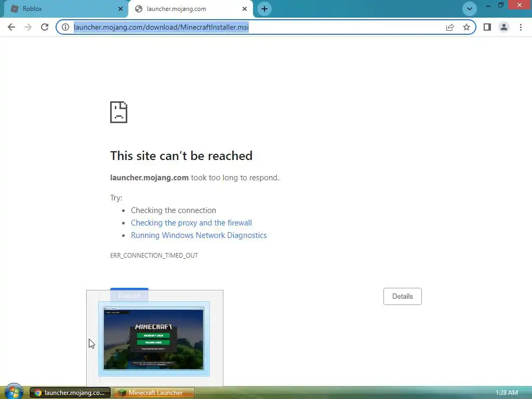Image resolution: width=532 pixels, height=399 pixels.
Task: Open the side panel icon
Action: tap(487, 27)
